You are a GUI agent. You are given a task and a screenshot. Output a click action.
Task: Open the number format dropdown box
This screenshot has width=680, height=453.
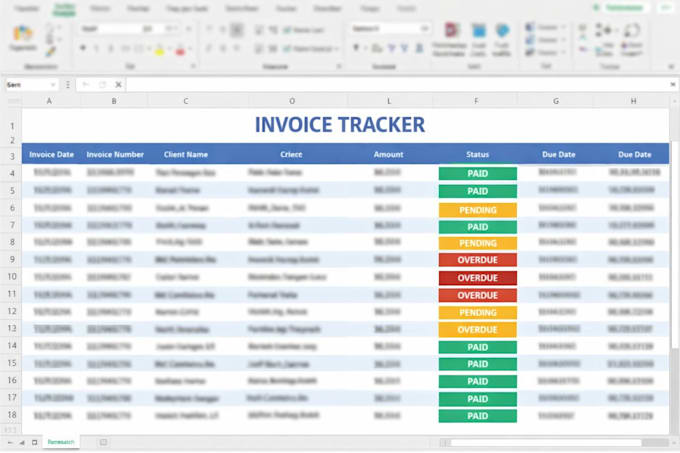(x=389, y=29)
